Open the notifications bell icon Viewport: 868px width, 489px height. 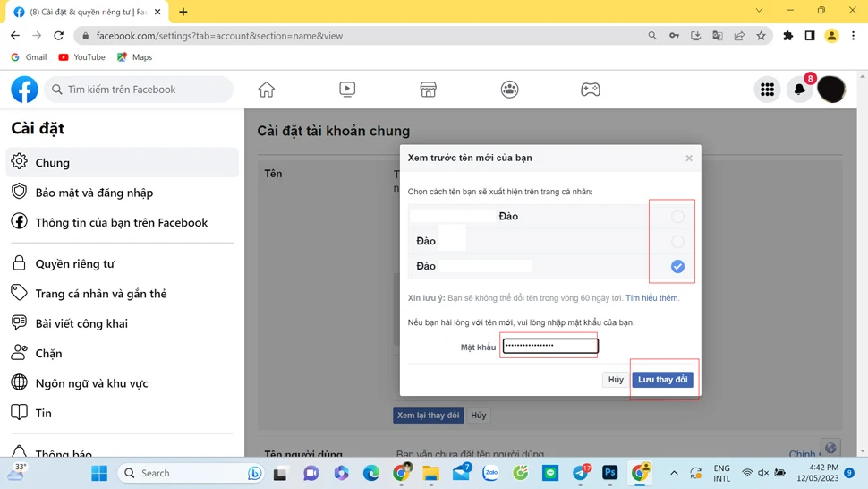(799, 90)
